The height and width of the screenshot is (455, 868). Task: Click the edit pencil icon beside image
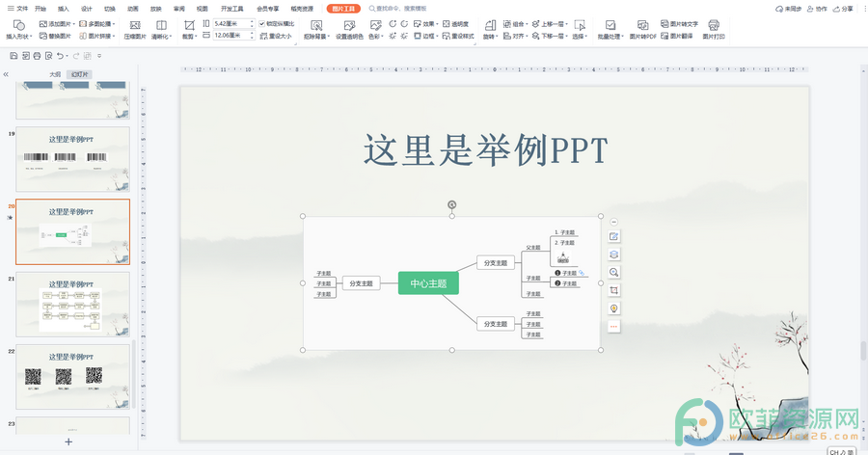(x=613, y=236)
